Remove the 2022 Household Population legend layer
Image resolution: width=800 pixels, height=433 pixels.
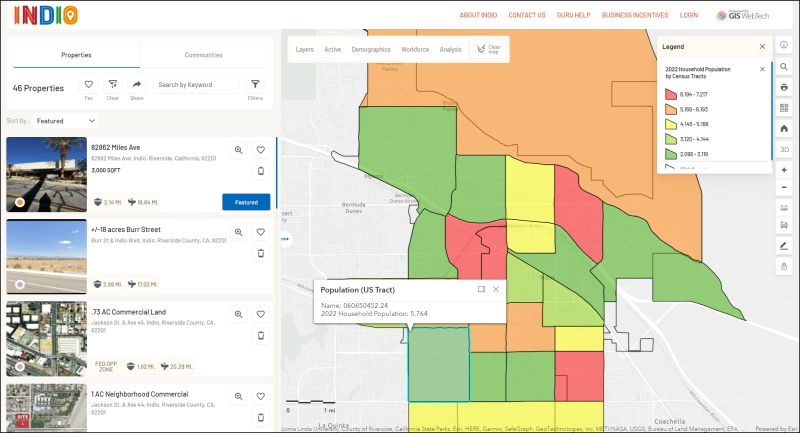[762, 69]
